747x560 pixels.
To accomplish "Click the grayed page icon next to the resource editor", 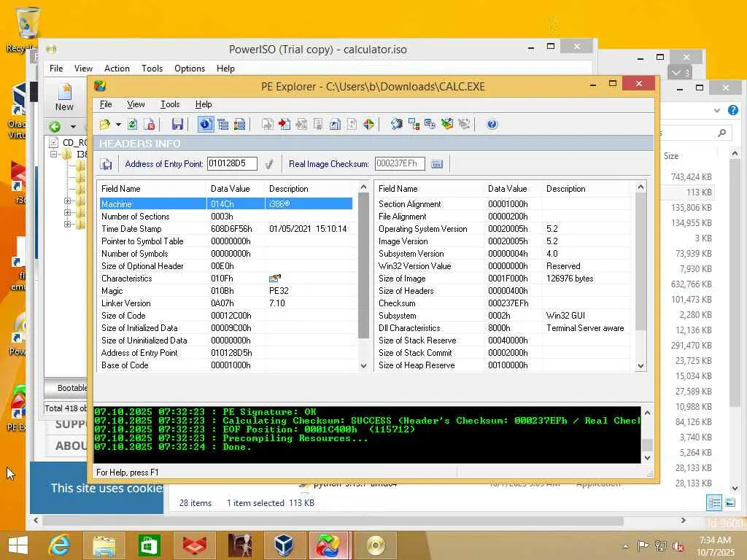I will click(352, 125).
